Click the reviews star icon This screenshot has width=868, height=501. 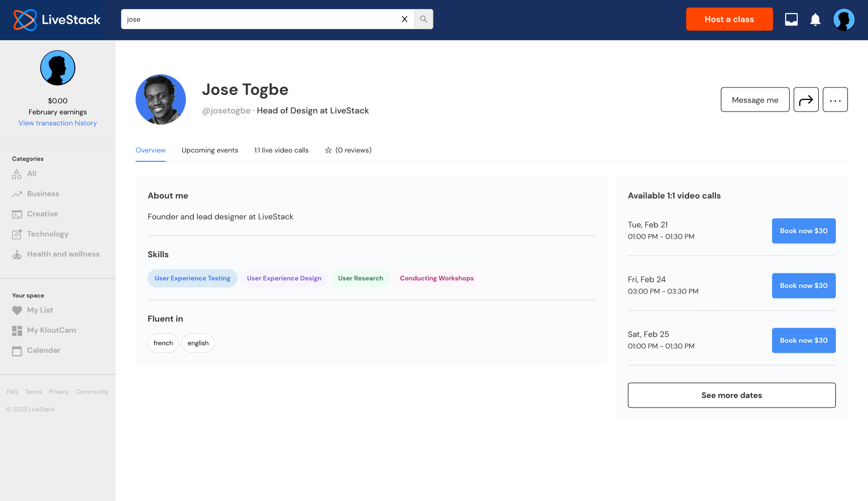pyautogui.click(x=328, y=150)
